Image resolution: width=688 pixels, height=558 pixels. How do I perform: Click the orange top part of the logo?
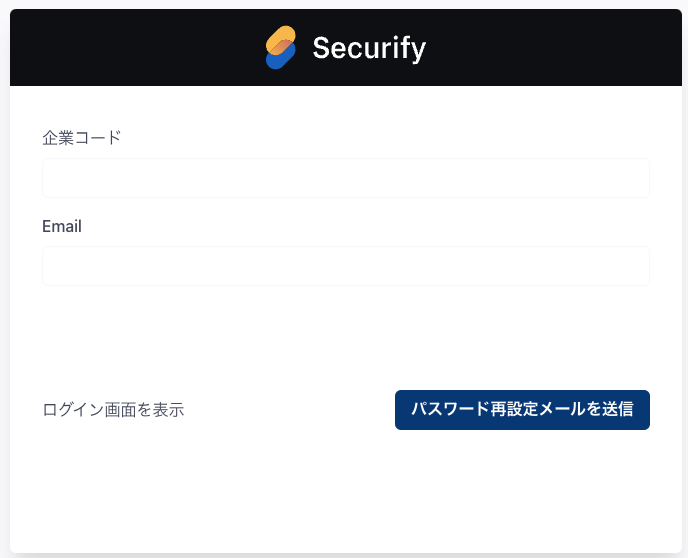(x=281, y=37)
